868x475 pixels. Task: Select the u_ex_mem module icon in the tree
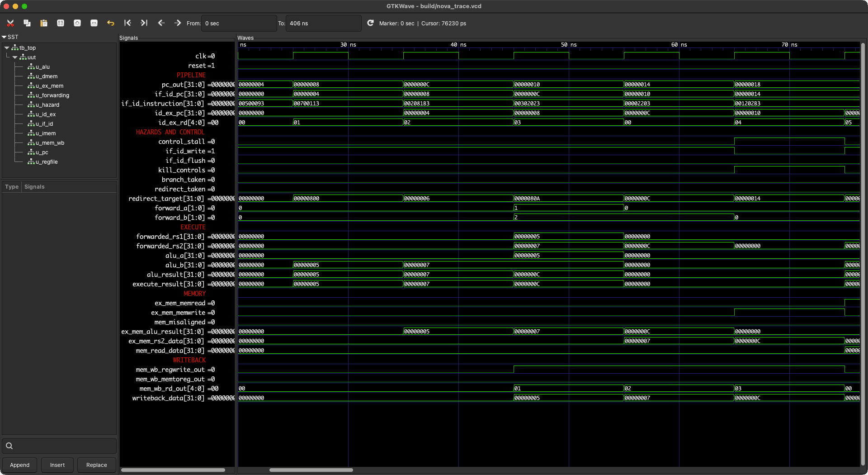[31, 86]
